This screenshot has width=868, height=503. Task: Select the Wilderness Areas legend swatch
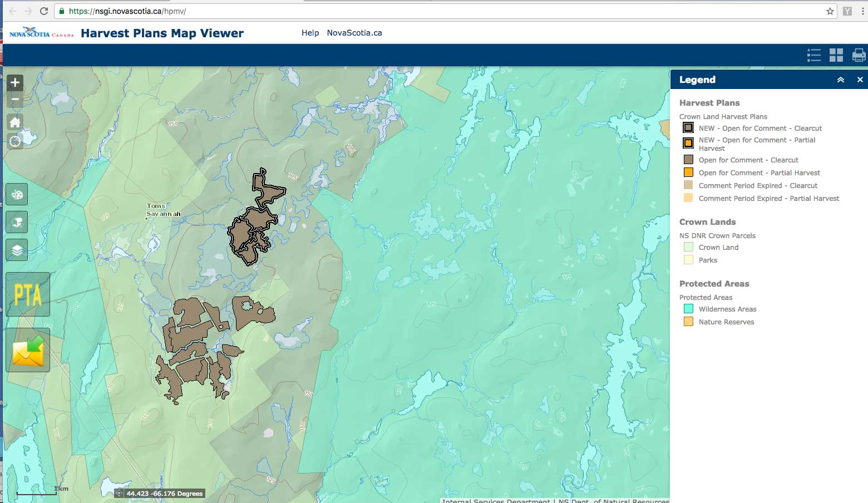coord(688,308)
